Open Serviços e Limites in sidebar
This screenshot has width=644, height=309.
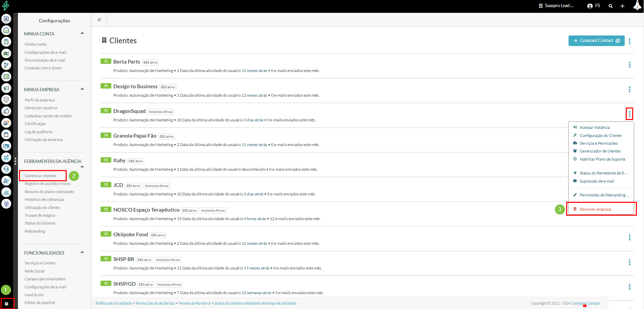[x=40, y=263]
